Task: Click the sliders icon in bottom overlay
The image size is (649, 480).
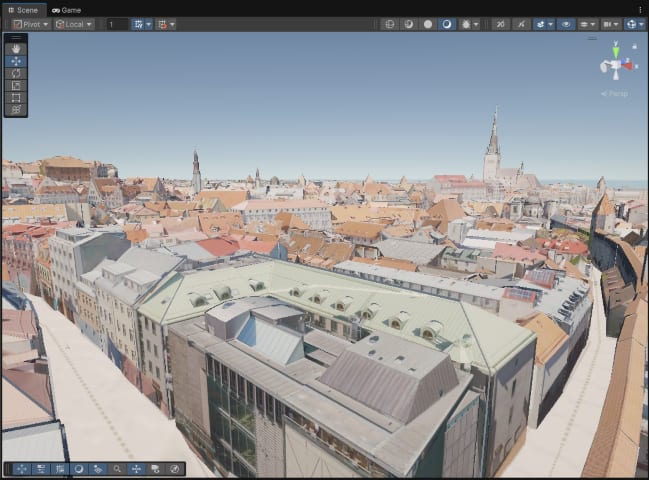Action: coord(41,469)
